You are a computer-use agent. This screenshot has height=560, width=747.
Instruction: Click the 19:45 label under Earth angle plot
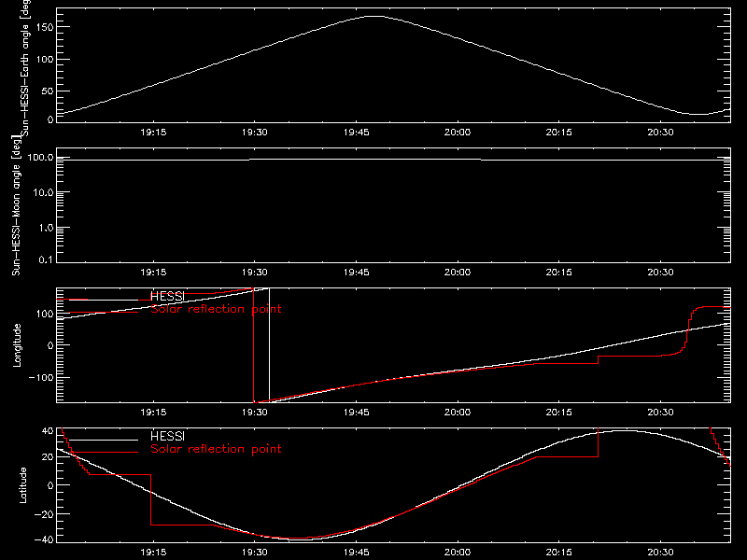pyautogui.click(x=357, y=132)
